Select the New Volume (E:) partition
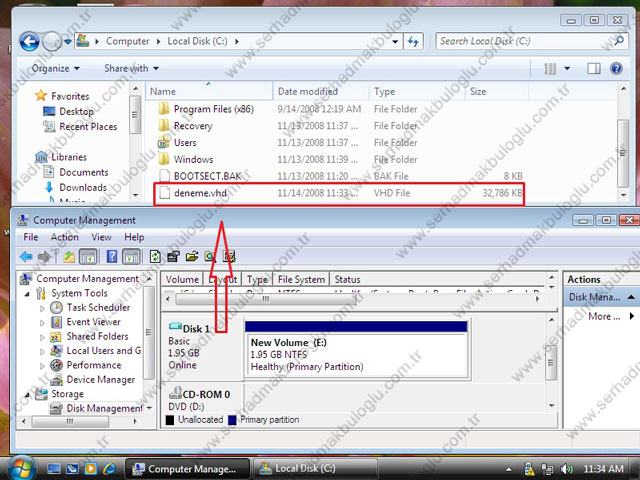 tap(356, 351)
